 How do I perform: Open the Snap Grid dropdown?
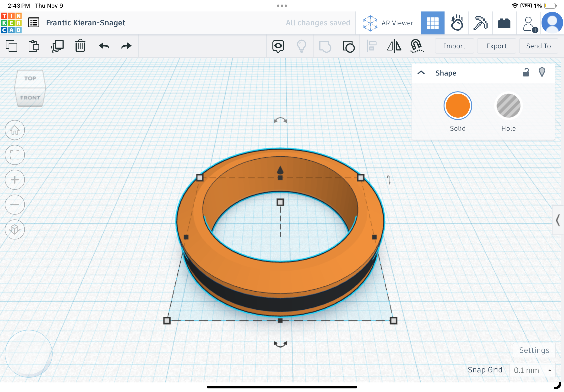[x=532, y=370]
